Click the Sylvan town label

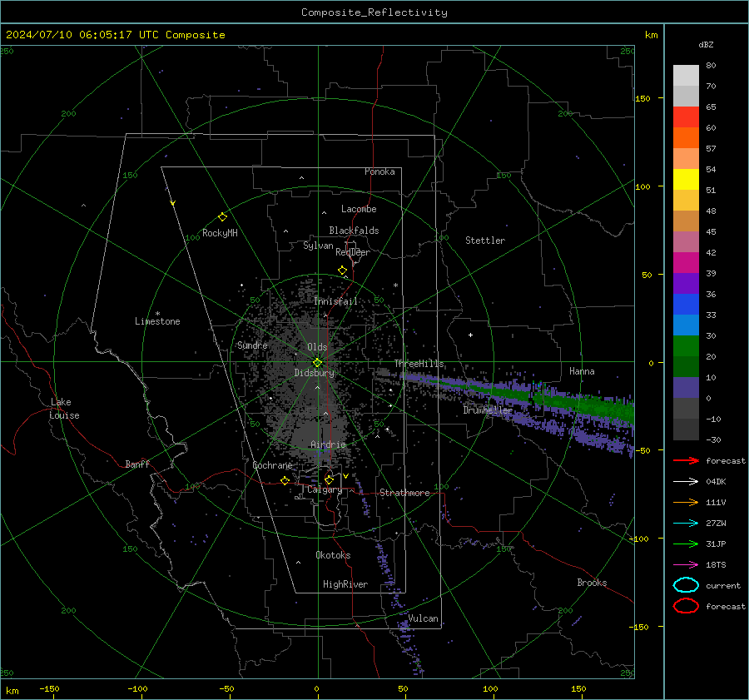coord(318,246)
